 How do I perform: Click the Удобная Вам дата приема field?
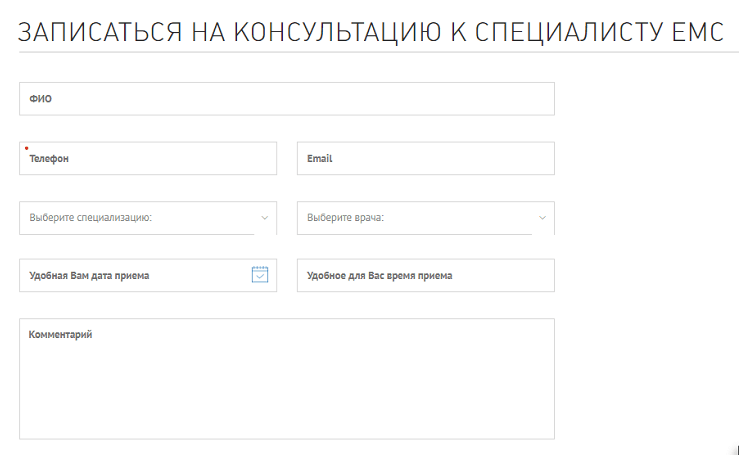tap(130, 276)
